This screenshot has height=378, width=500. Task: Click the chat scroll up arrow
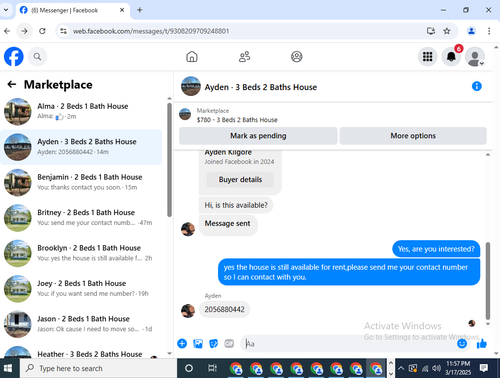(x=488, y=155)
